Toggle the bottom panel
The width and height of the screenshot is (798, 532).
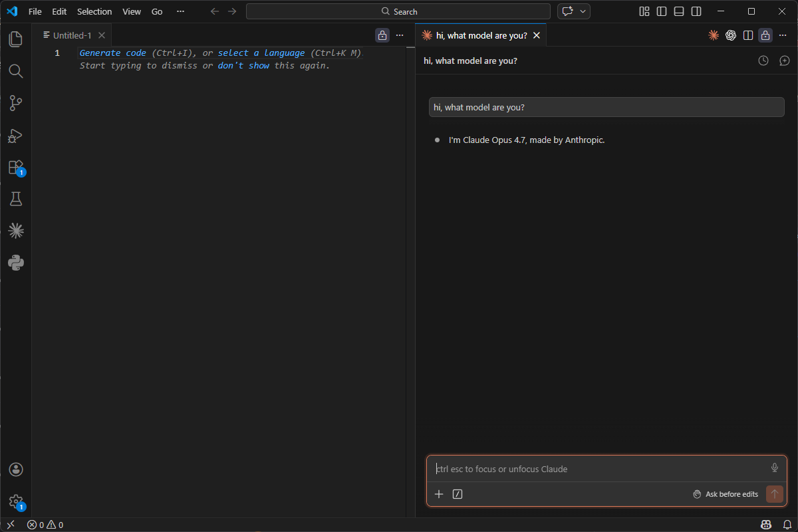click(x=679, y=11)
